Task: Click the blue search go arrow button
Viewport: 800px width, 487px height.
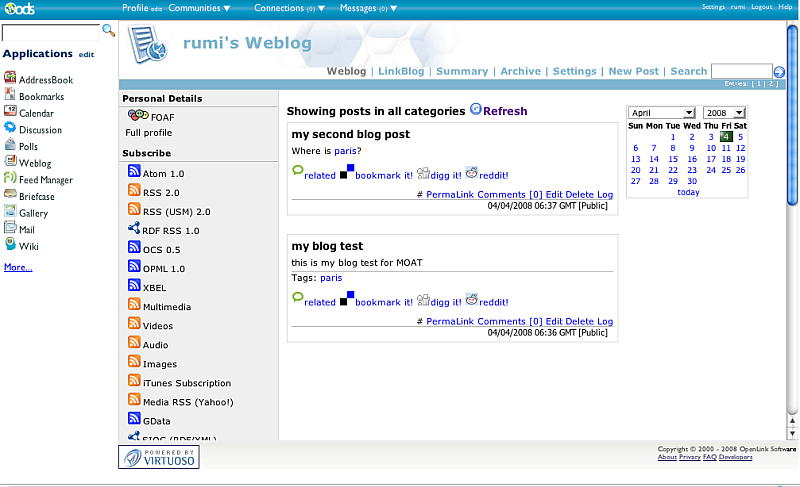Action: [779, 72]
